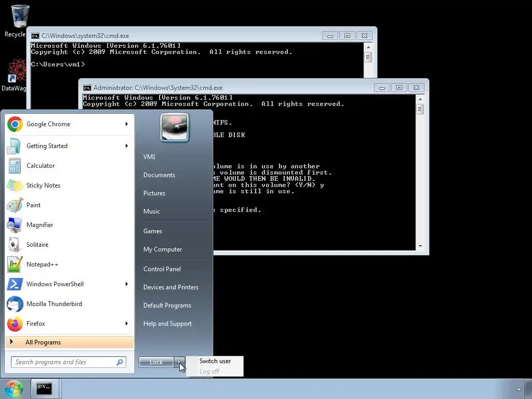
Task: Click scroll up arrow in the back cmd.exe window
Action: pos(368,47)
